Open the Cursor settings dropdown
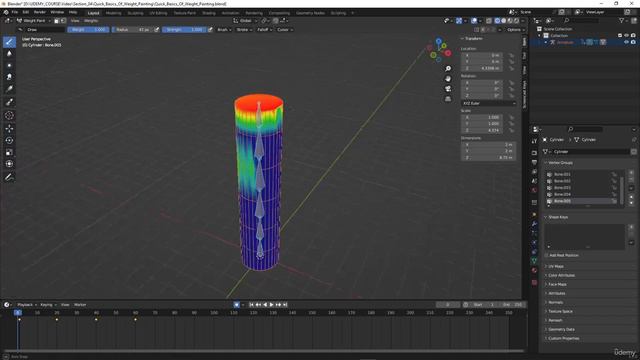This screenshot has width=640, height=360. pyautogui.click(x=284, y=29)
